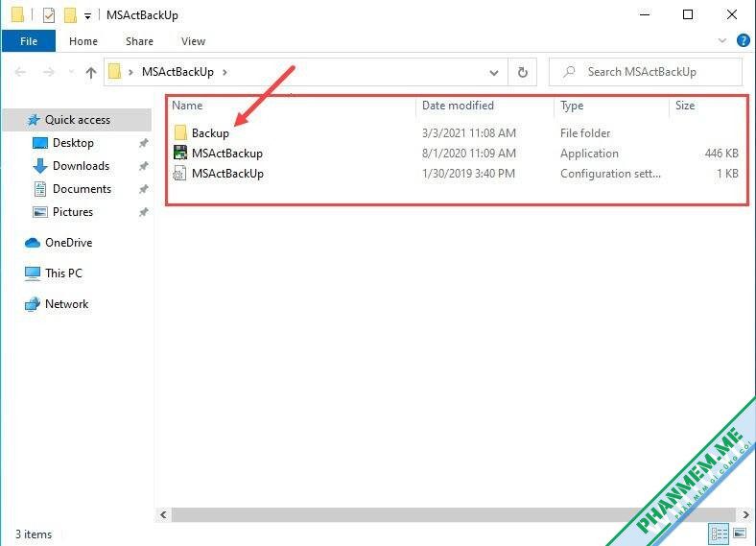The width and height of the screenshot is (756, 546).
Task: Unpin Pictures using its pin icon
Action: pyautogui.click(x=143, y=212)
